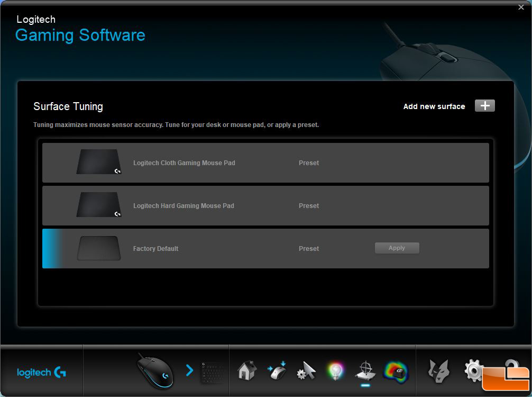Click Preset label in Factory Default row
The width and height of the screenshot is (532, 397).
(309, 248)
